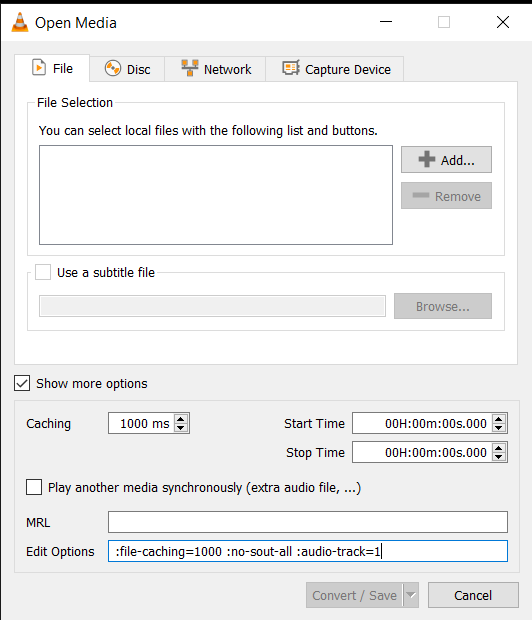Screen dimensions: 532x620
Task: Click the Edit Options text field
Action: pos(308,551)
